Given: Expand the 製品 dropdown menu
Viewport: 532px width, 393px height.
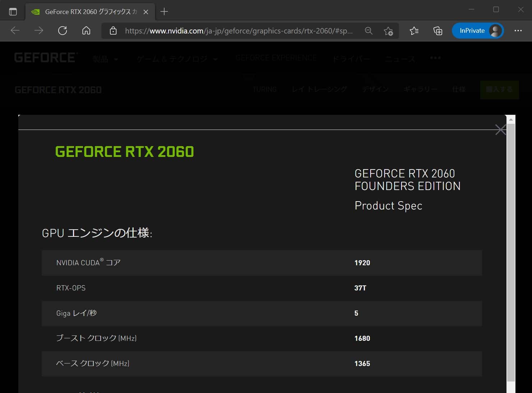Looking at the screenshot, I should click(x=105, y=59).
